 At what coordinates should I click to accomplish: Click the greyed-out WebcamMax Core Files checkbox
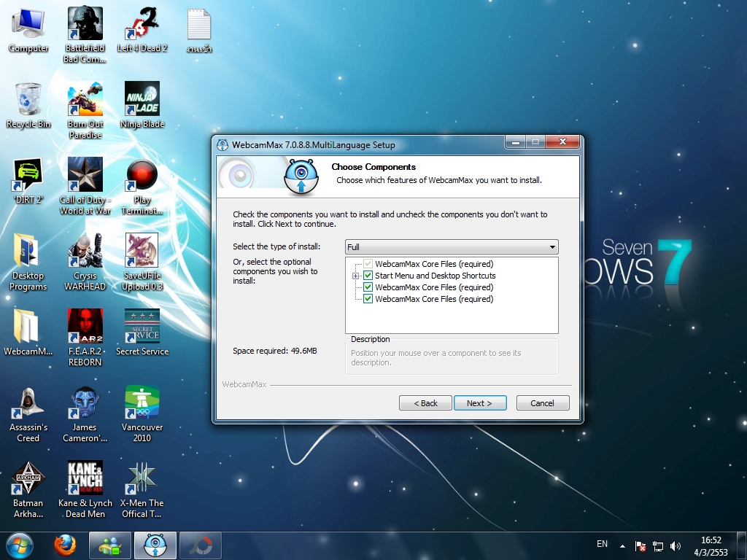(x=368, y=263)
